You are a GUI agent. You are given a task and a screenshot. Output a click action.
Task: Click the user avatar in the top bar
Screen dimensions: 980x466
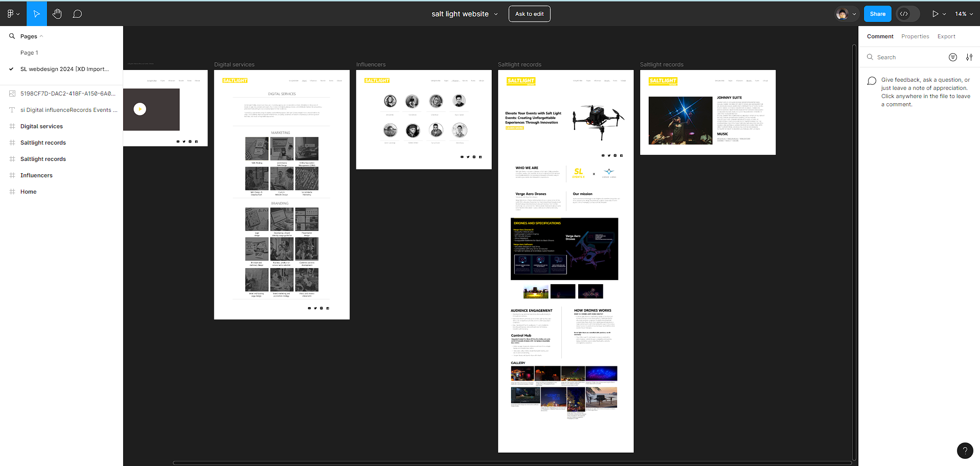click(842, 14)
